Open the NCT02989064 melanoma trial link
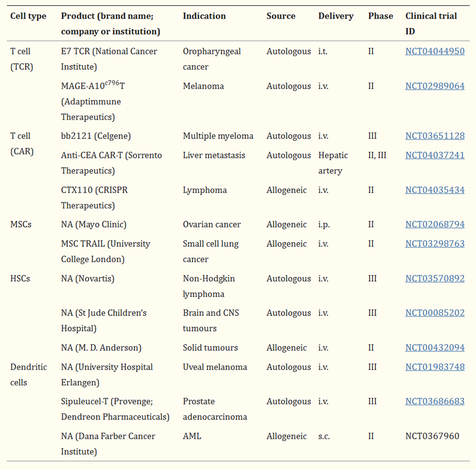Image resolution: width=476 pixels, height=470 pixels. click(x=435, y=86)
